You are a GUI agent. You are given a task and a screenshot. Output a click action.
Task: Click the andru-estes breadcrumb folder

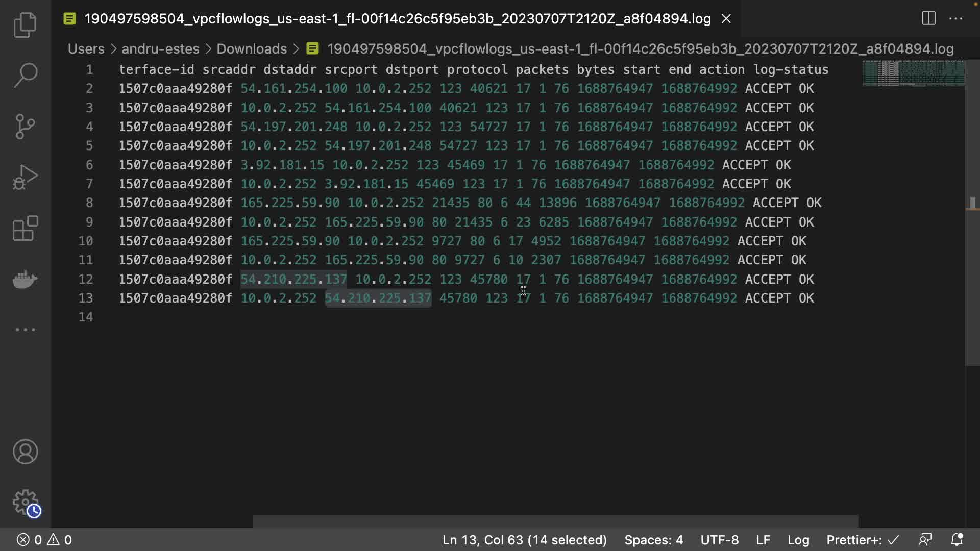click(160, 49)
